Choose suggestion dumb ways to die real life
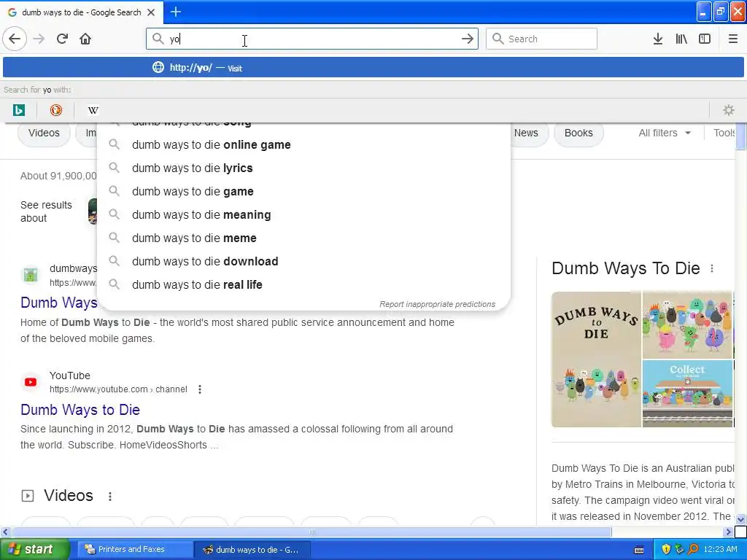The width and height of the screenshot is (747, 560). 303,285
